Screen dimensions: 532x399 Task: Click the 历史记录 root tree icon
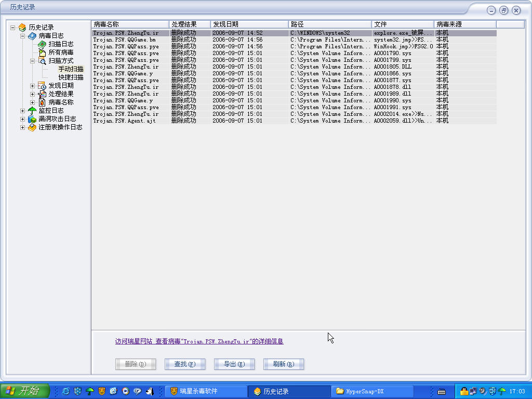(x=22, y=27)
